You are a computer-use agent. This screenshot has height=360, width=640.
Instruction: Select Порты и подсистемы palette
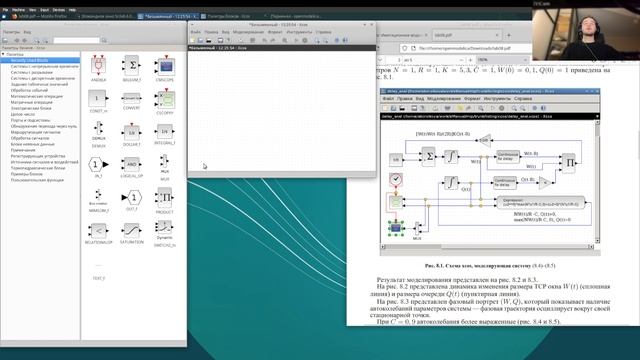31,120
